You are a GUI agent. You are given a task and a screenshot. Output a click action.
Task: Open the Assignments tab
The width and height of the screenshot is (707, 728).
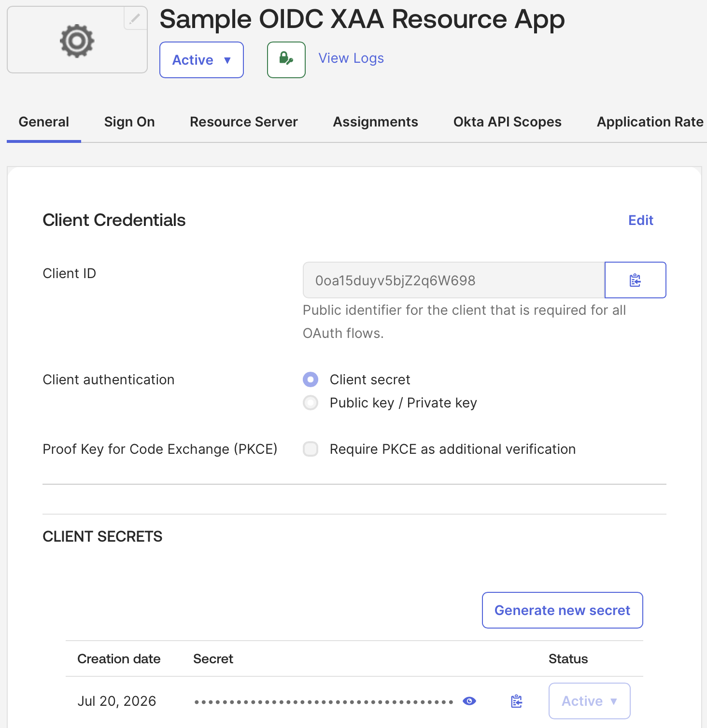pyautogui.click(x=376, y=122)
